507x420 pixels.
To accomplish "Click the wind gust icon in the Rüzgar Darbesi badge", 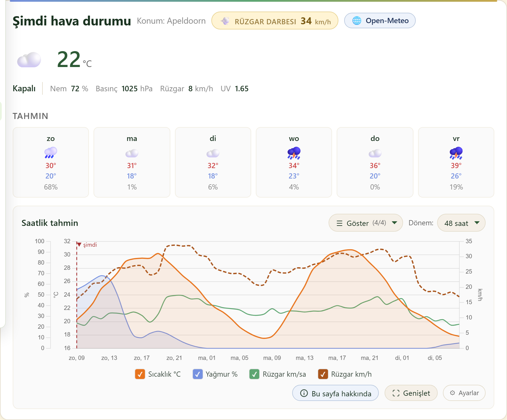I will pyautogui.click(x=225, y=21).
